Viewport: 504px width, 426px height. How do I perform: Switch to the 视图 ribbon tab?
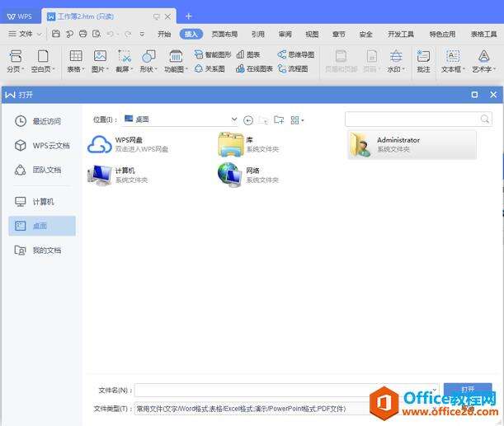click(x=312, y=34)
